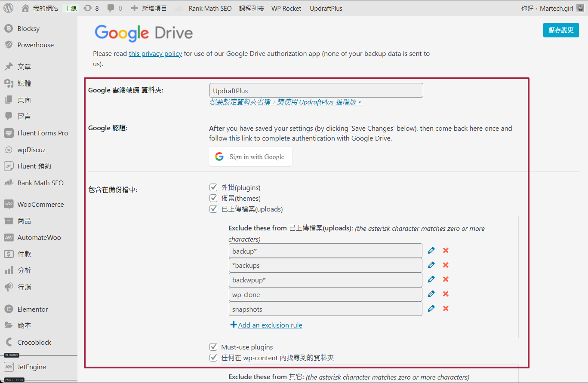Open UpdraftPlus from the admin toolbar
588x383 pixels.
click(326, 8)
